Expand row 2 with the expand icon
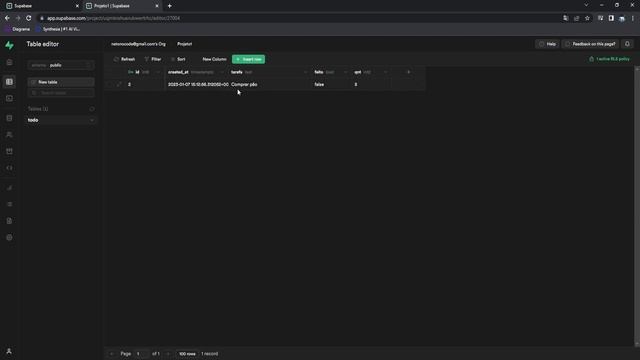640x360 pixels. 119,84
